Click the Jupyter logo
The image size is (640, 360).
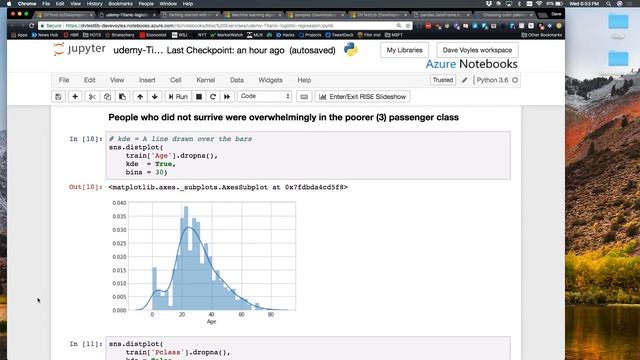80,49
